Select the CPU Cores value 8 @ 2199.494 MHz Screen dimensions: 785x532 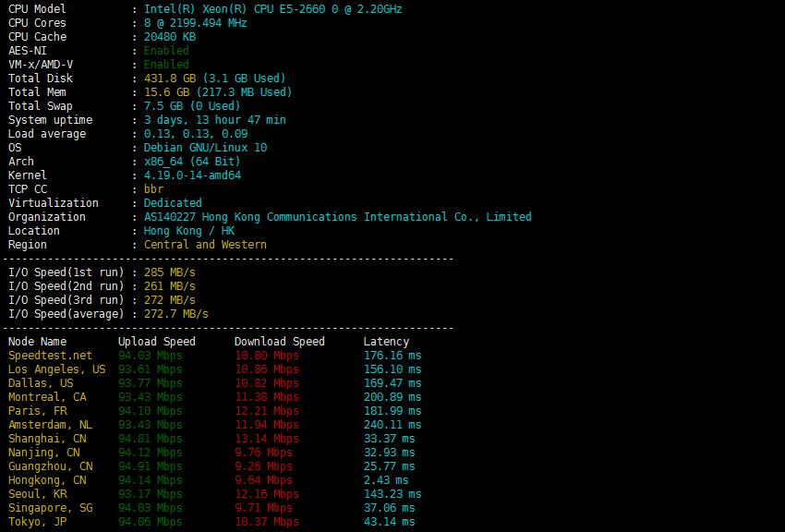[x=195, y=23]
